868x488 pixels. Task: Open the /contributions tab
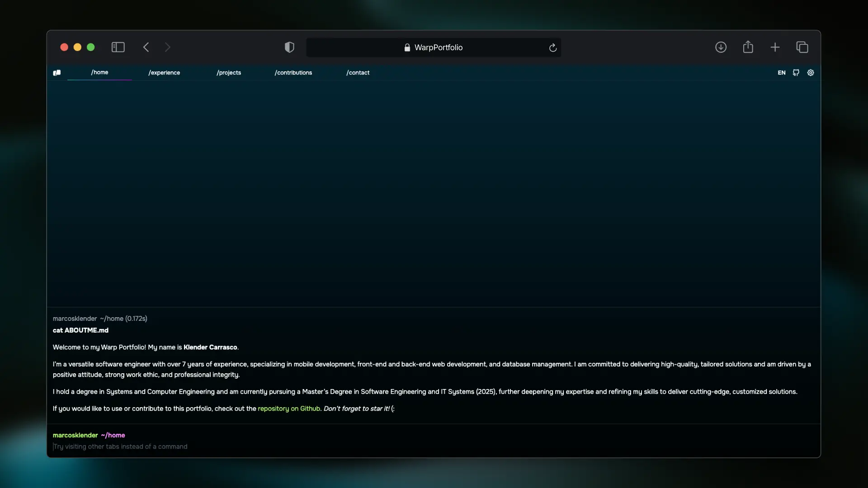pos(293,72)
